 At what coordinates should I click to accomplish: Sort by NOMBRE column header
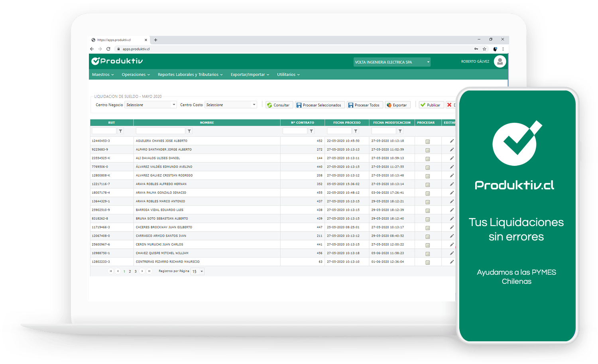207,122
